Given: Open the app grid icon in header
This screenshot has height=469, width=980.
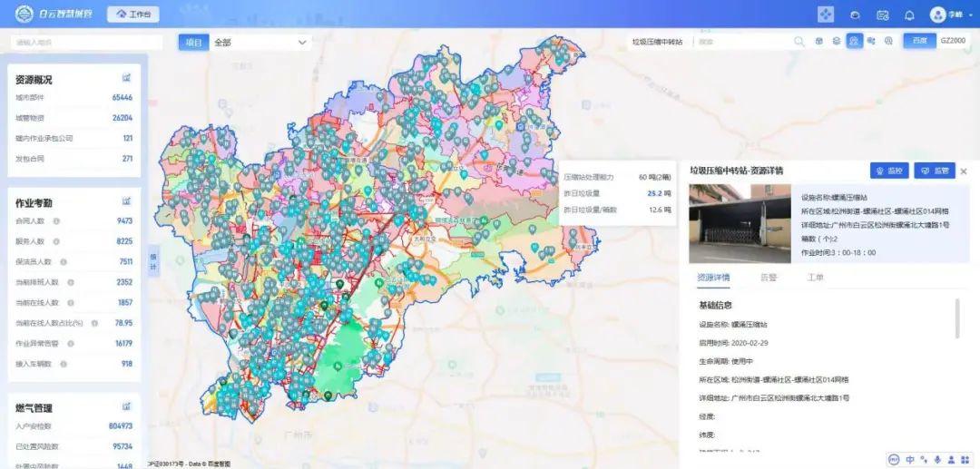Looking at the screenshot, I should point(826,15).
